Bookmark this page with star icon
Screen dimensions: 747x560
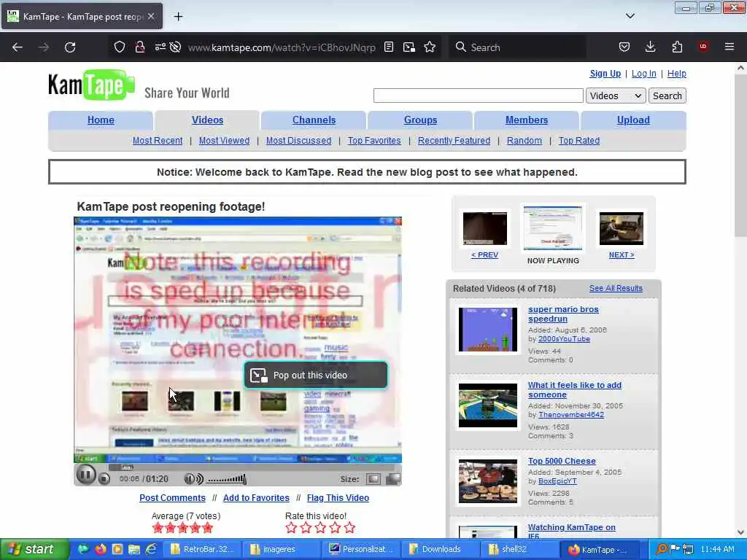coord(430,47)
